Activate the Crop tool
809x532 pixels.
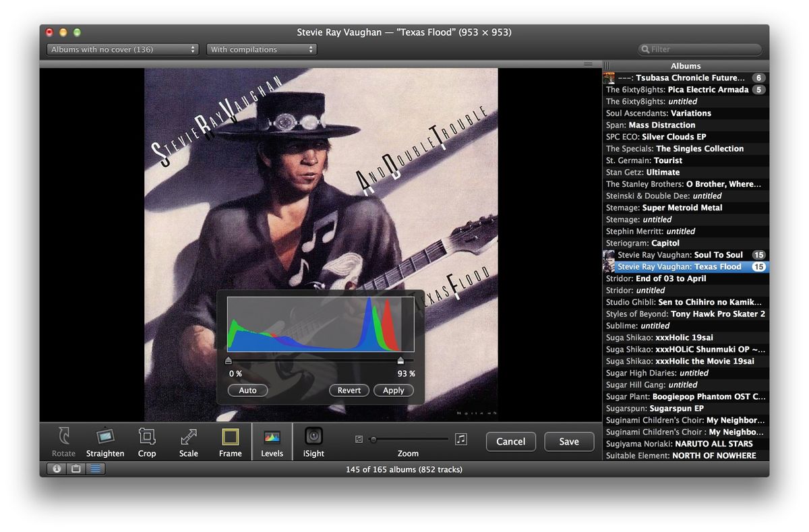147,442
